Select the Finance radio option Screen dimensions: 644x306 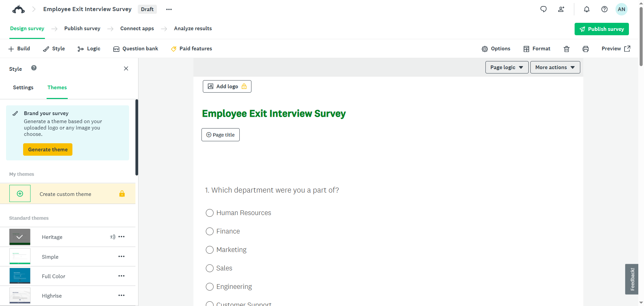210,232
